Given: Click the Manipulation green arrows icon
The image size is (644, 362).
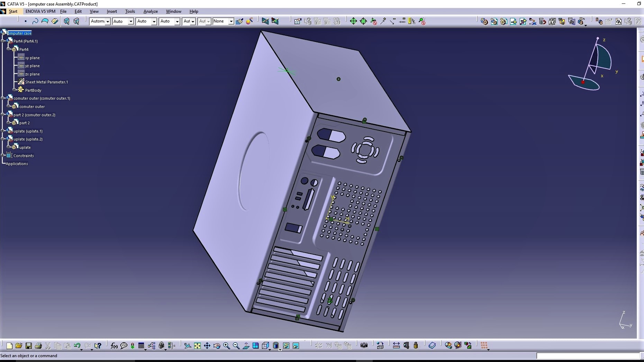Looking at the screenshot, I should [x=353, y=21].
